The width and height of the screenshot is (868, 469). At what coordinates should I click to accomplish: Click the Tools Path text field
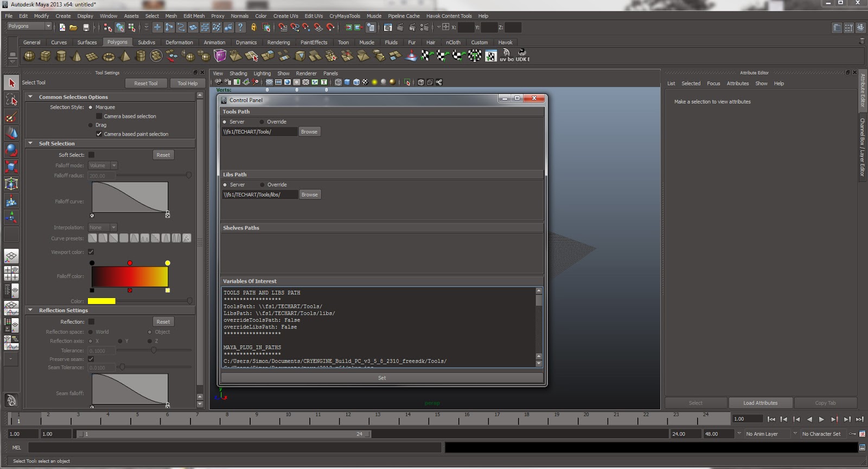(x=259, y=132)
